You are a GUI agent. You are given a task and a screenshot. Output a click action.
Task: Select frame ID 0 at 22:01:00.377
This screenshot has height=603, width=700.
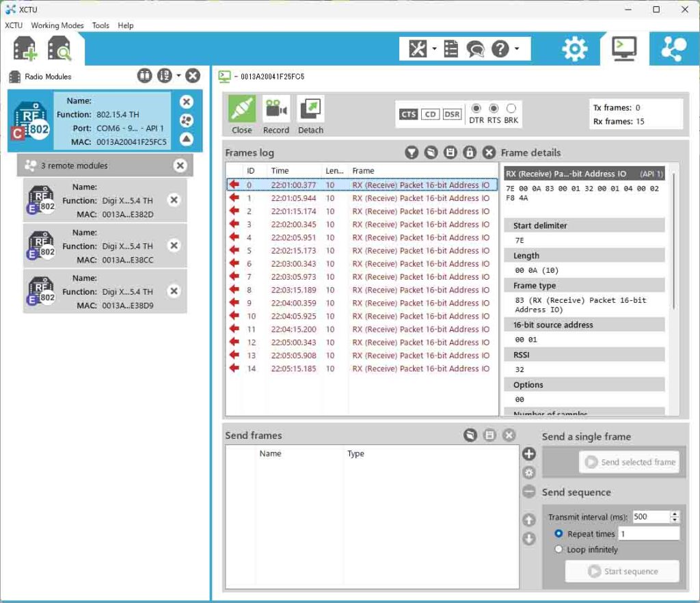362,185
